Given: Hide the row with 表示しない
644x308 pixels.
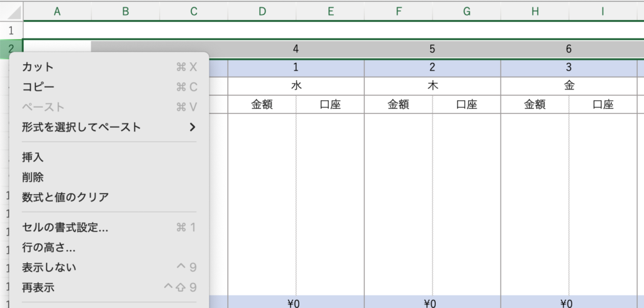Looking at the screenshot, I should tap(49, 268).
